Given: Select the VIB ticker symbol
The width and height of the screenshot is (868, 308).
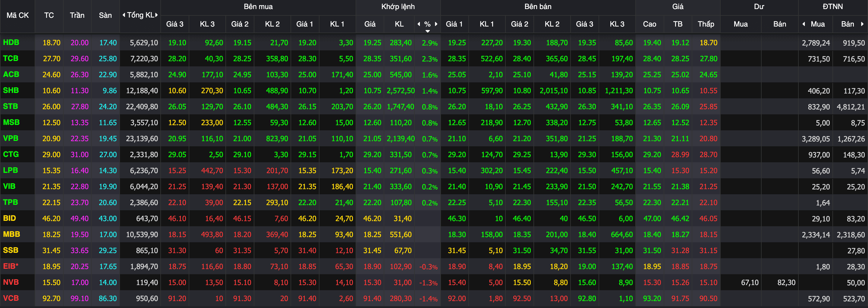Looking at the screenshot, I should (x=9, y=186).
